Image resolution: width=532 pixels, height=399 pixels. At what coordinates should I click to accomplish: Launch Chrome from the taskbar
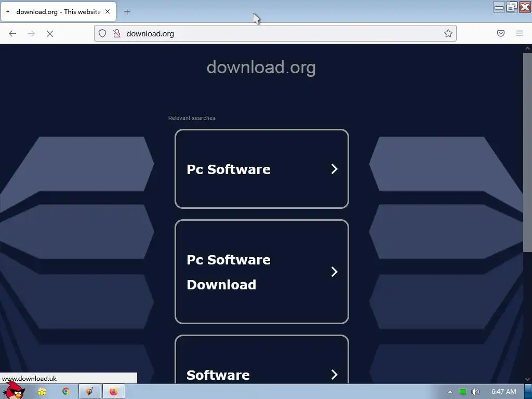tap(66, 391)
